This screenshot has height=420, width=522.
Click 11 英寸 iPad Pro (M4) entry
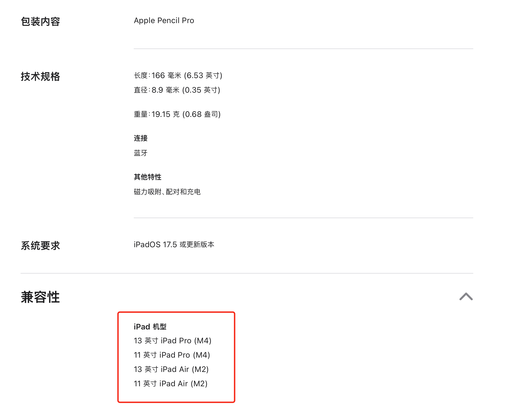tap(172, 355)
